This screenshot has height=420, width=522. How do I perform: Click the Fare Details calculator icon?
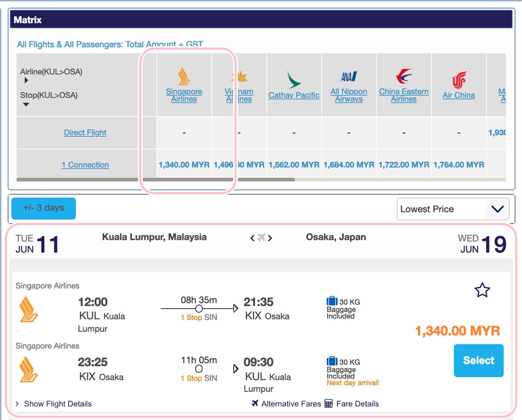[x=329, y=403]
